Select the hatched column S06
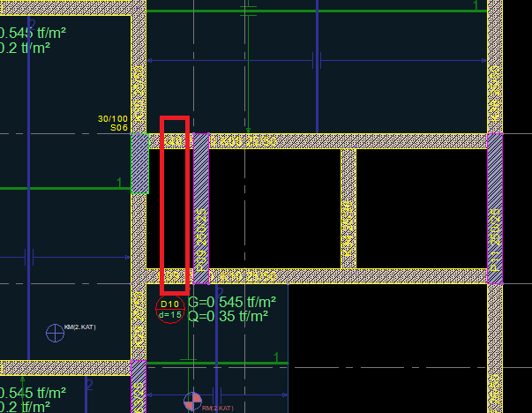 coord(140,163)
